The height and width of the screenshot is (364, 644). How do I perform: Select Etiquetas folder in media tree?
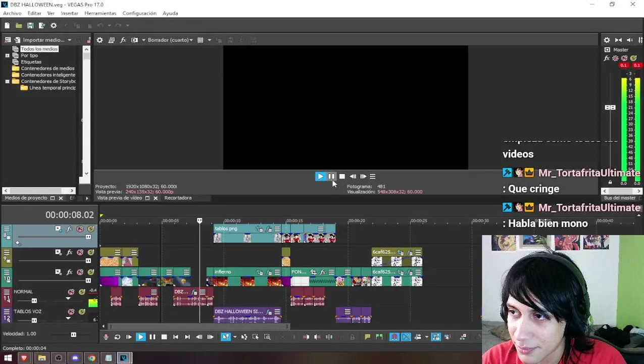click(31, 62)
